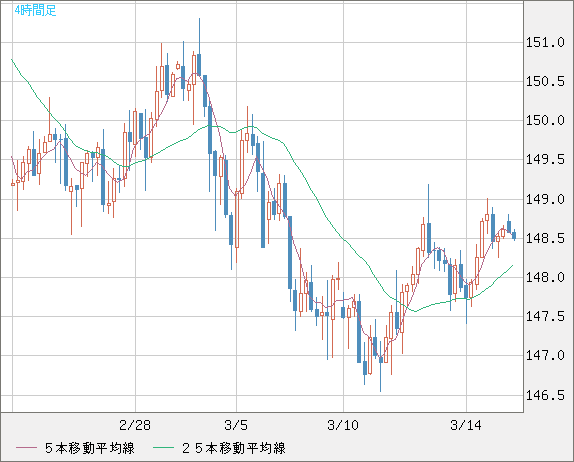Click the purple 5-period legend line sample
574x462 pixels.
pos(26,448)
